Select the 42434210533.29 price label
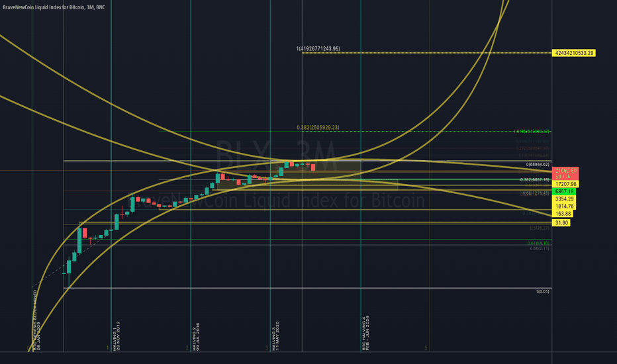617x364 pixels. pos(574,53)
